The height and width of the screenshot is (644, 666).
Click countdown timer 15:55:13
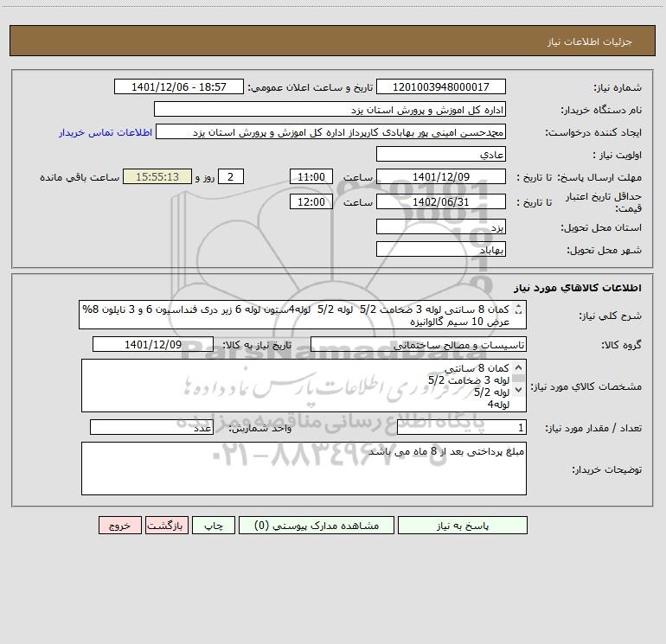click(157, 176)
